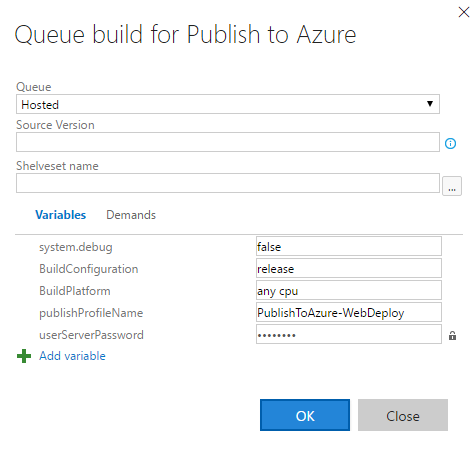Click the system.debug variable name
476x449 pixels.
(x=76, y=247)
